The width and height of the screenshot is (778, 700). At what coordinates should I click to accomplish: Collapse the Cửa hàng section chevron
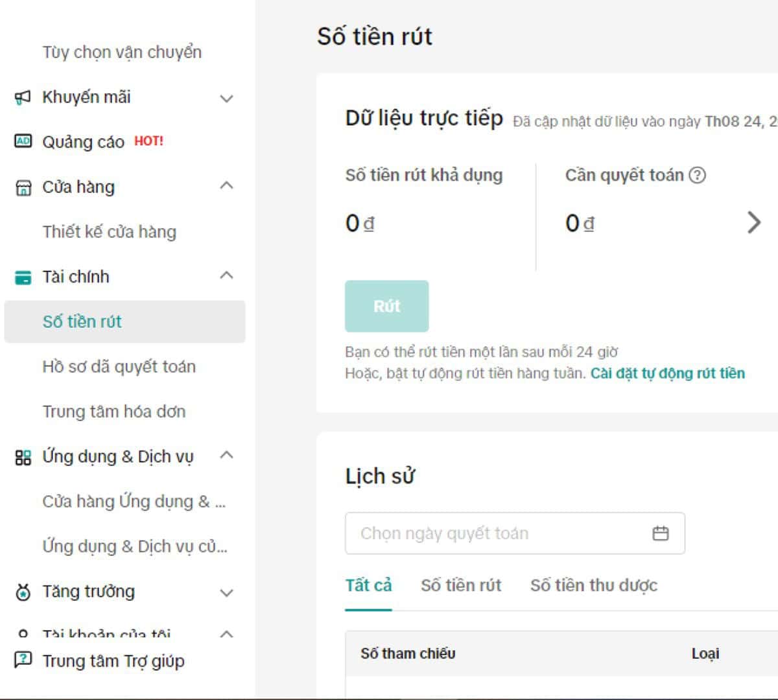pyautogui.click(x=226, y=186)
